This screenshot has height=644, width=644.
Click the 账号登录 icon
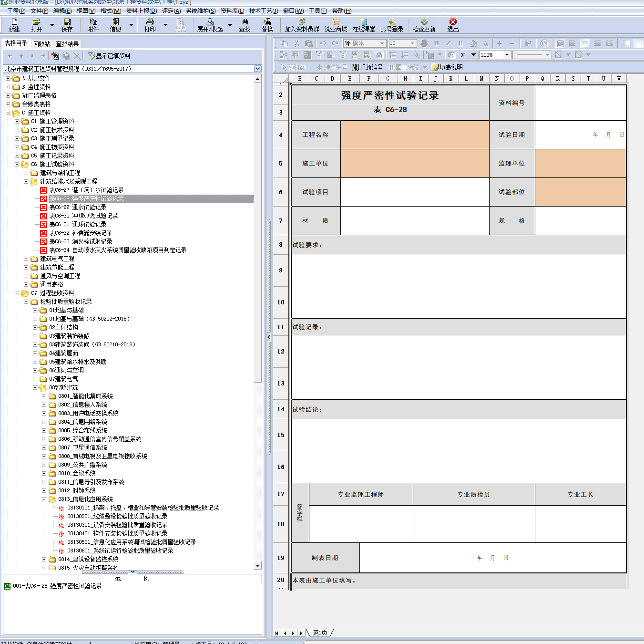(392, 22)
